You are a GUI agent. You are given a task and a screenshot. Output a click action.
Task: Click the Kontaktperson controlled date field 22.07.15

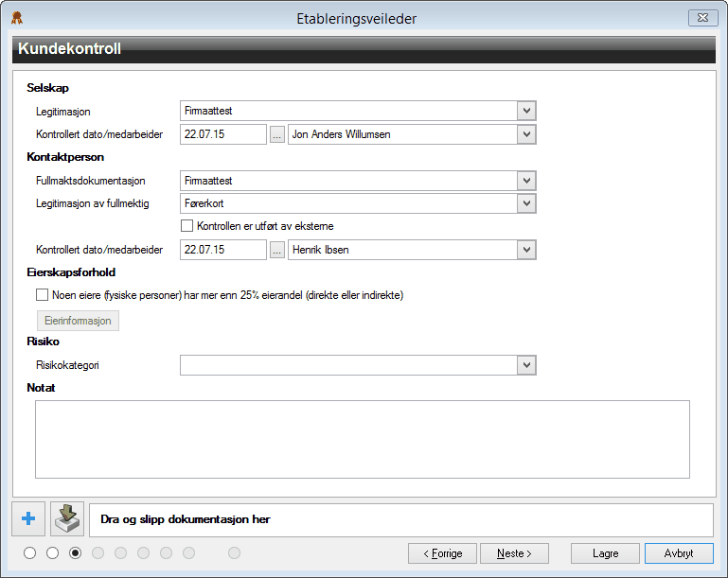(223, 250)
